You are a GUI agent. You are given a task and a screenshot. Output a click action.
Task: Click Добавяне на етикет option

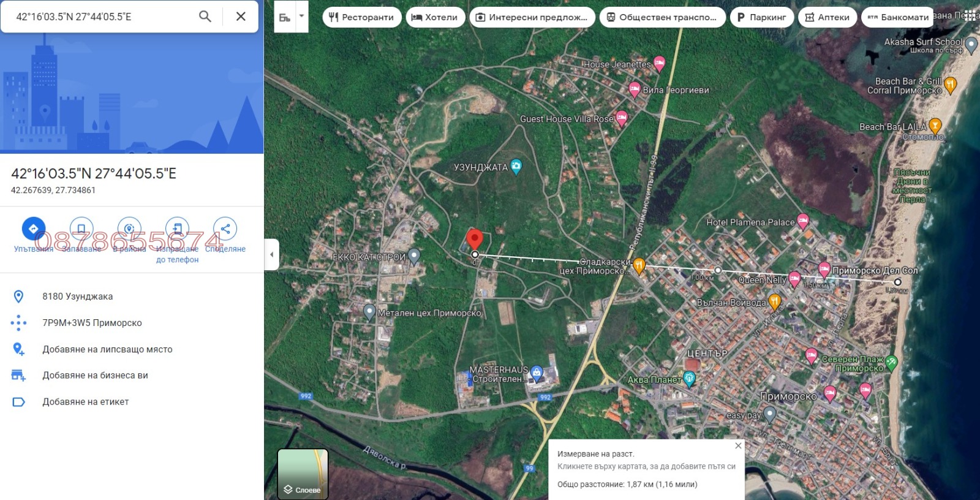pyautogui.click(x=85, y=402)
